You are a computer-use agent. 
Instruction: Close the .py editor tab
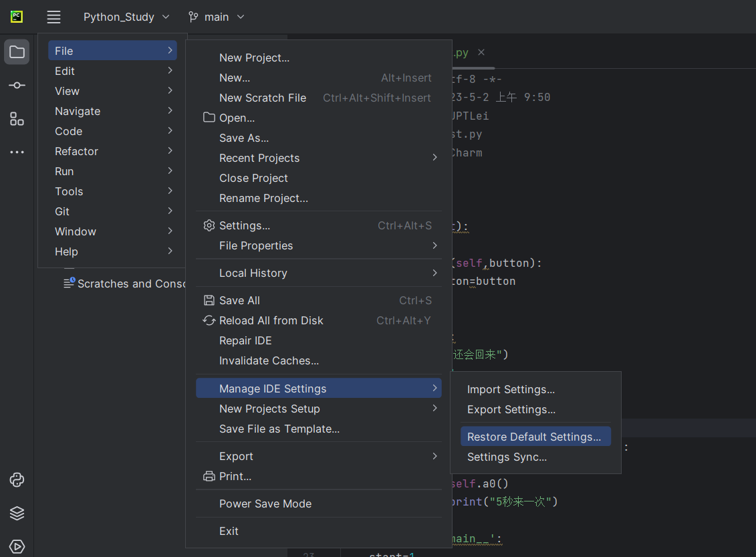[x=481, y=52]
